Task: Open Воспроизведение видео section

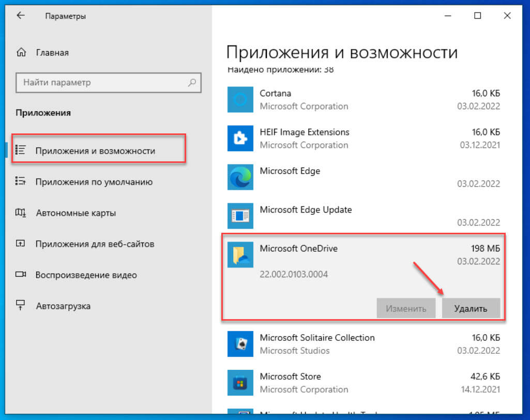Action: [x=86, y=275]
